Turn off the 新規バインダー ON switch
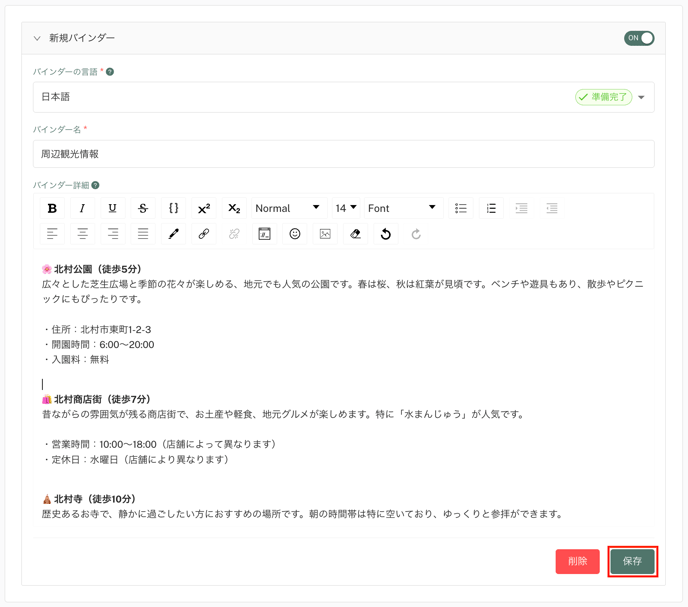 [639, 38]
